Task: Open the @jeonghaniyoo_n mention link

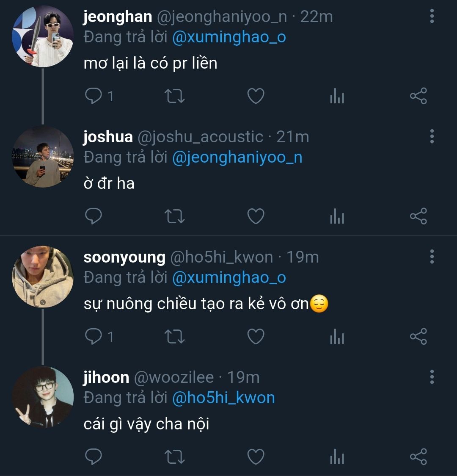Action: (237, 158)
